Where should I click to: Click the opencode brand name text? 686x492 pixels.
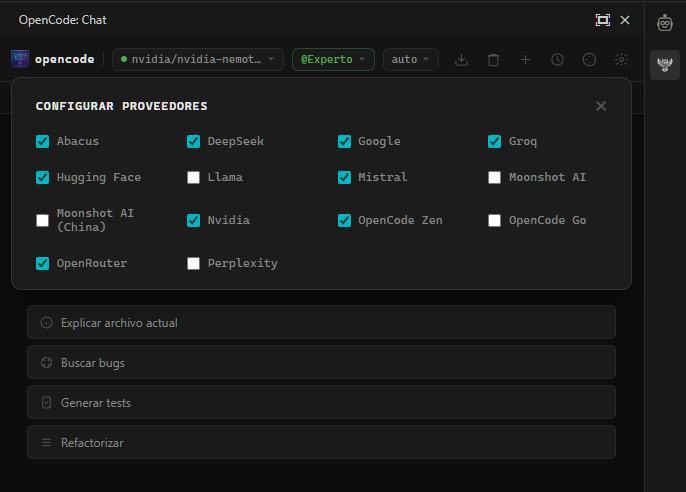click(x=65, y=59)
